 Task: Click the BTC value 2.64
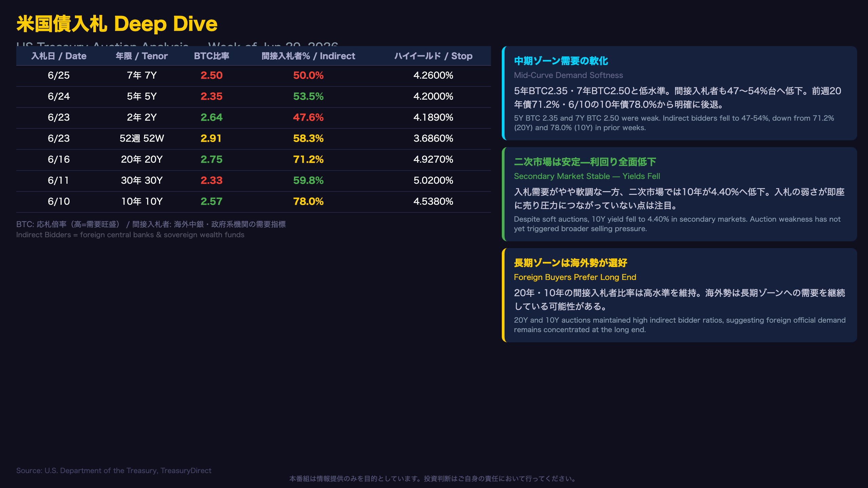(212, 117)
